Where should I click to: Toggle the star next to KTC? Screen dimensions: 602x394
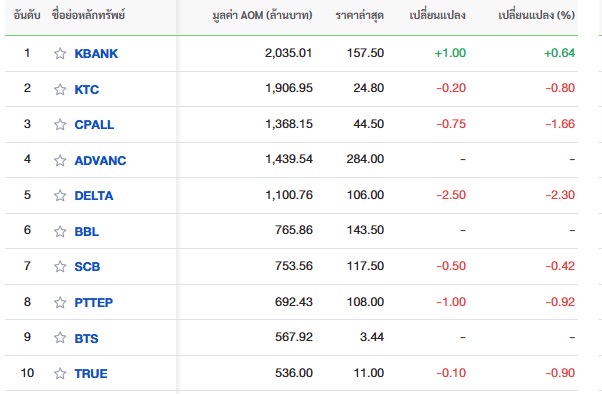pos(60,89)
